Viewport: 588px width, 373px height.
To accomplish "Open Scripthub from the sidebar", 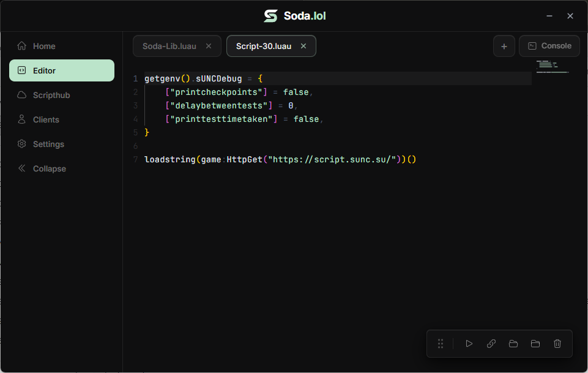I will point(62,96).
